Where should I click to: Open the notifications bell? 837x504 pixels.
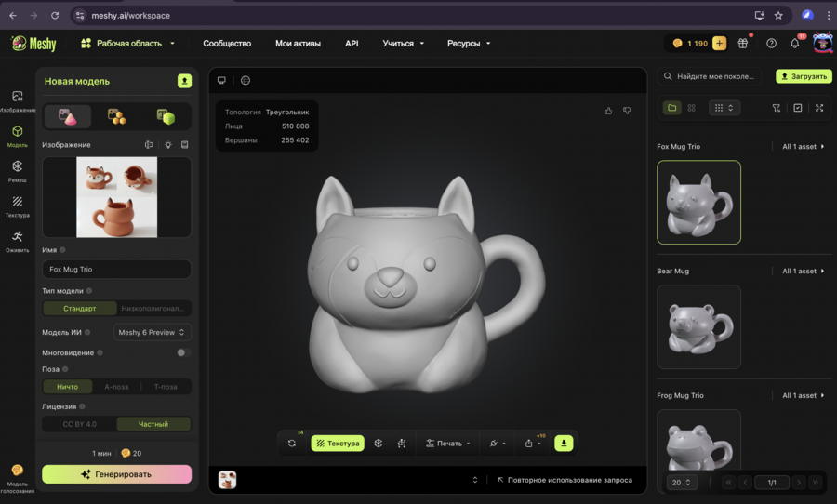point(794,43)
